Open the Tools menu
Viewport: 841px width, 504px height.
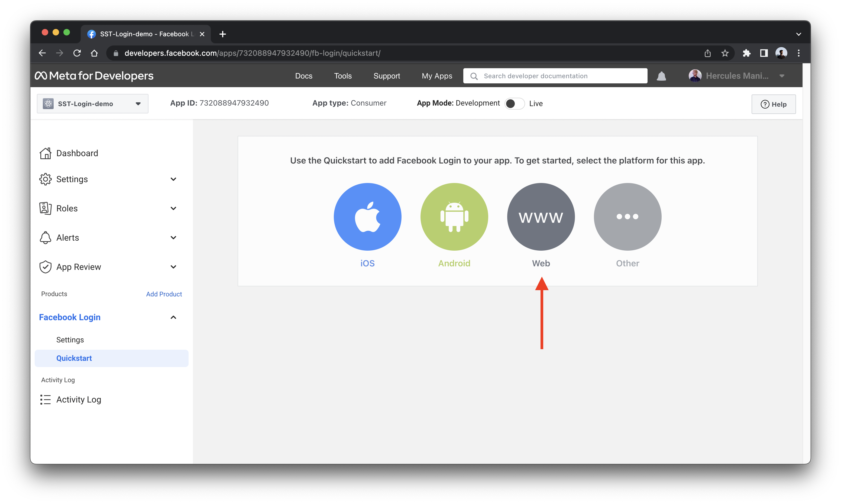[x=343, y=76]
